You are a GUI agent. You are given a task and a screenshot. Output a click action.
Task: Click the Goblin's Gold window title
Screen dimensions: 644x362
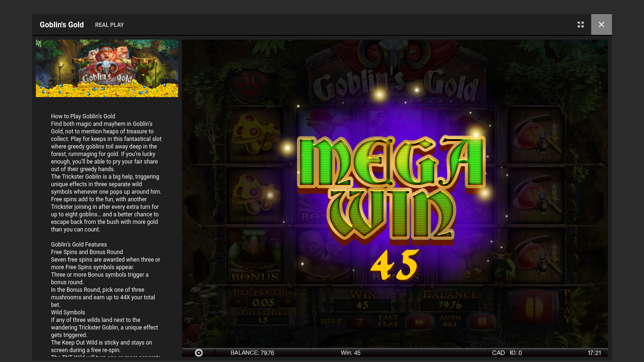tap(62, 25)
